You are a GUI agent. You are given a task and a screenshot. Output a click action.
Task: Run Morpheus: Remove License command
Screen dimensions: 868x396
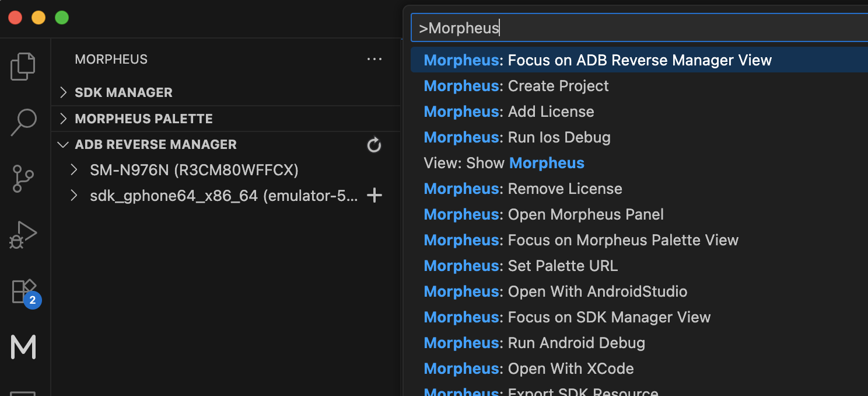tap(639, 189)
